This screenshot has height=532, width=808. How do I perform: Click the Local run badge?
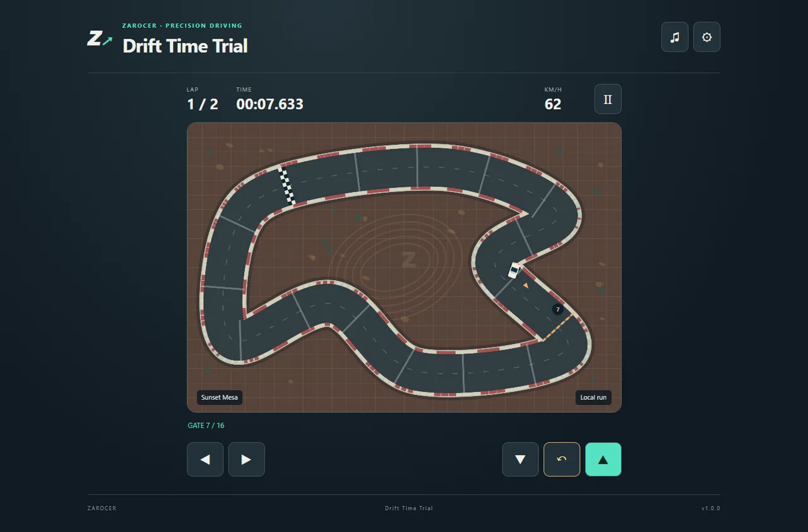point(593,398)
